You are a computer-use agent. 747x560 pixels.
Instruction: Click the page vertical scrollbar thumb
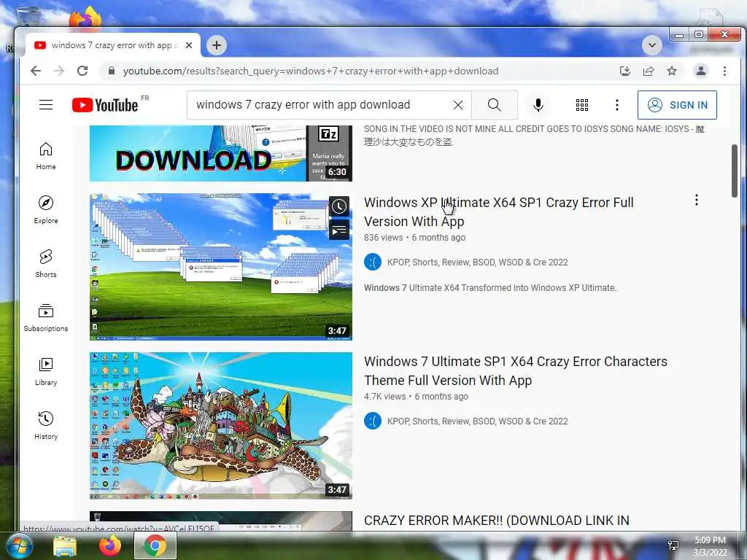click(x=734, y=171)
